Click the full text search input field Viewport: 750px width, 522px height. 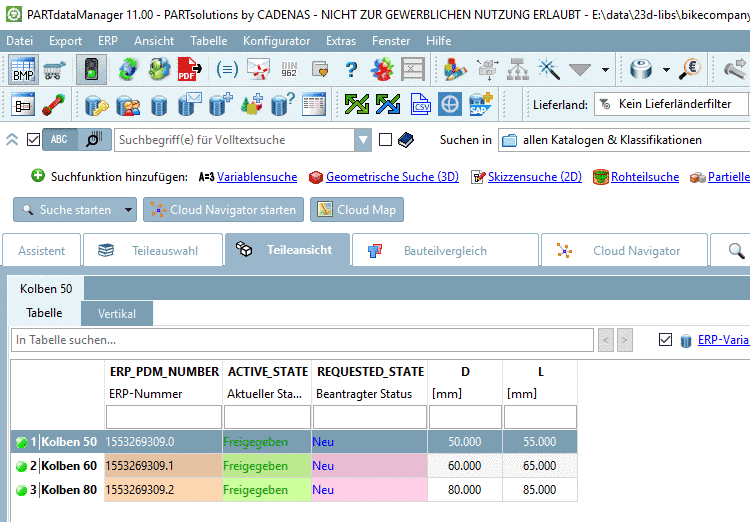pos(234,140)
